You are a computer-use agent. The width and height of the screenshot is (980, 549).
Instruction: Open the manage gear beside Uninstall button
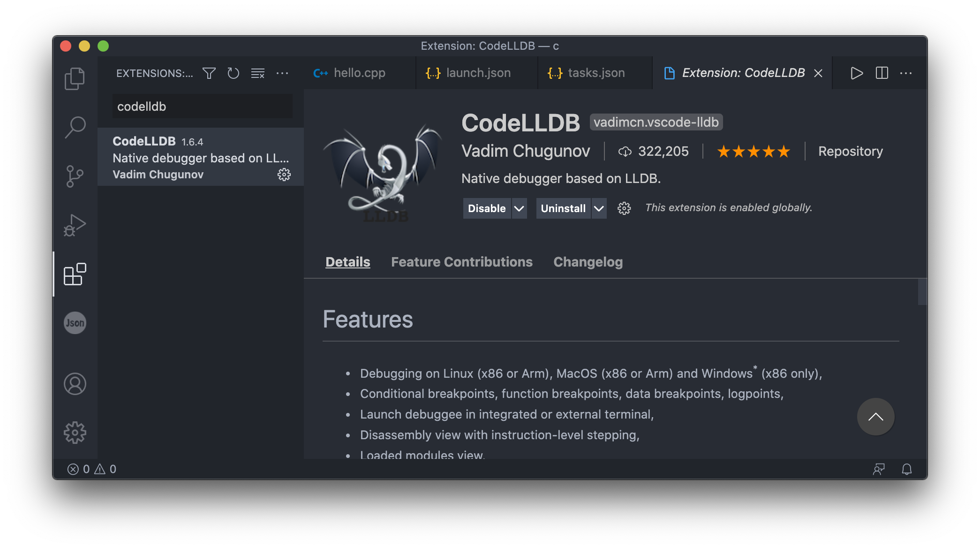[x=624, y=208]
